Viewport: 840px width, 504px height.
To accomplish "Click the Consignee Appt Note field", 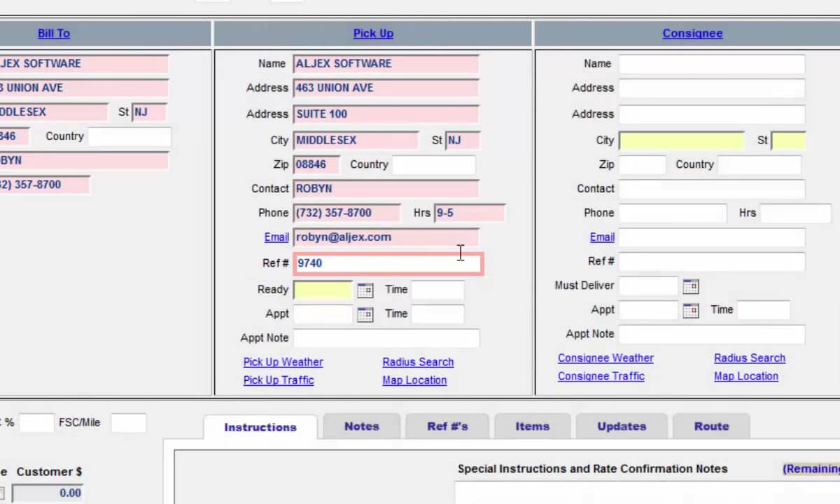I will point(711,334).
